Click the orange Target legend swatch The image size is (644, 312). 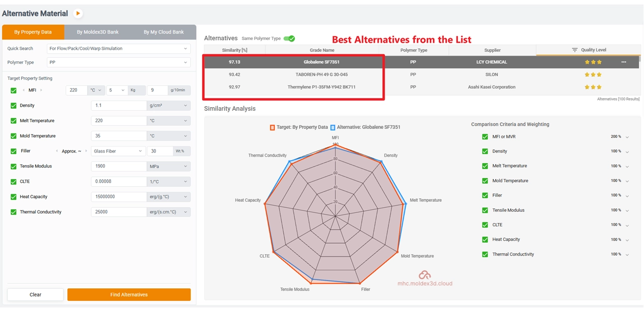[272, 127]
